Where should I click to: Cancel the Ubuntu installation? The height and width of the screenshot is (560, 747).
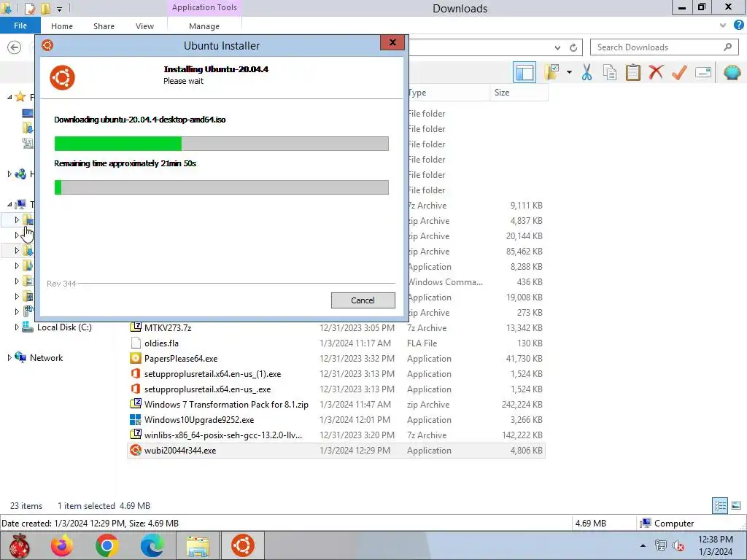363,300
